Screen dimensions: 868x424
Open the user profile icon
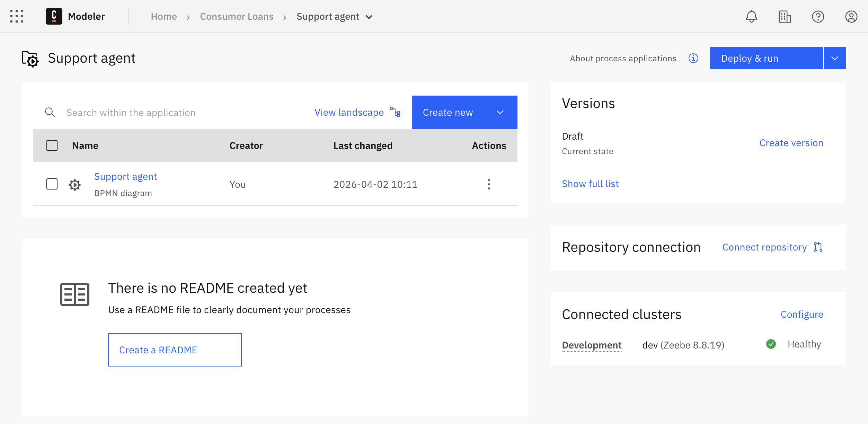click(851, 17)
